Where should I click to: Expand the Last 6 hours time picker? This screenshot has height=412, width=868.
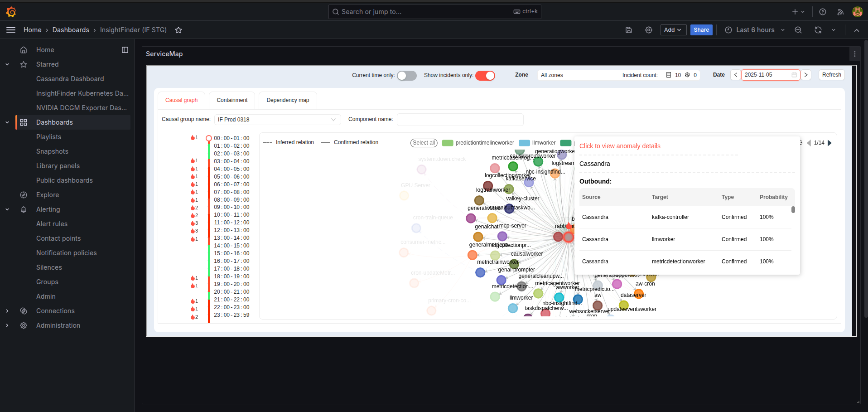[x=755, y=30]
